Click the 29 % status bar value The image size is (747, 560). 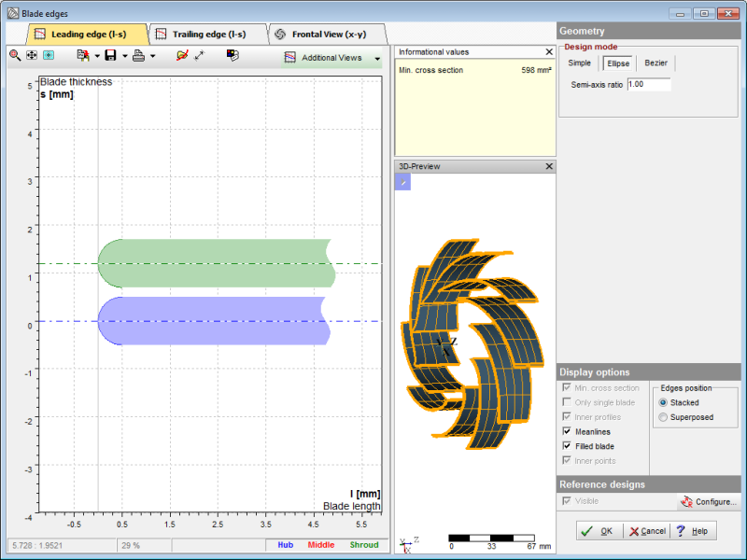tap(131, 545)
